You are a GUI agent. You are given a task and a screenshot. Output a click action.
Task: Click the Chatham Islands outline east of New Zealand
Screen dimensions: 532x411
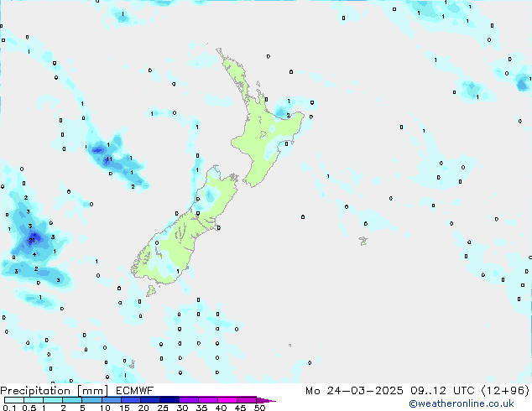tap(363, 241)
